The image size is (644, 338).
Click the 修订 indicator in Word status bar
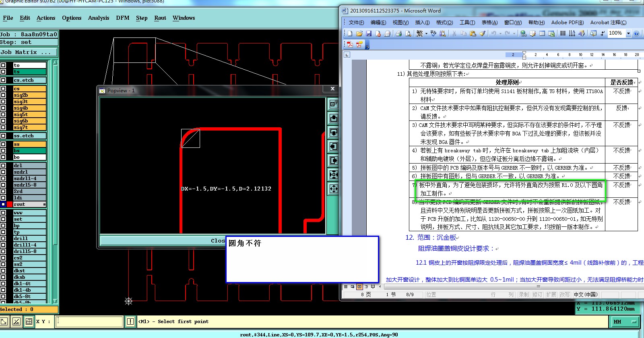[537, 294]
